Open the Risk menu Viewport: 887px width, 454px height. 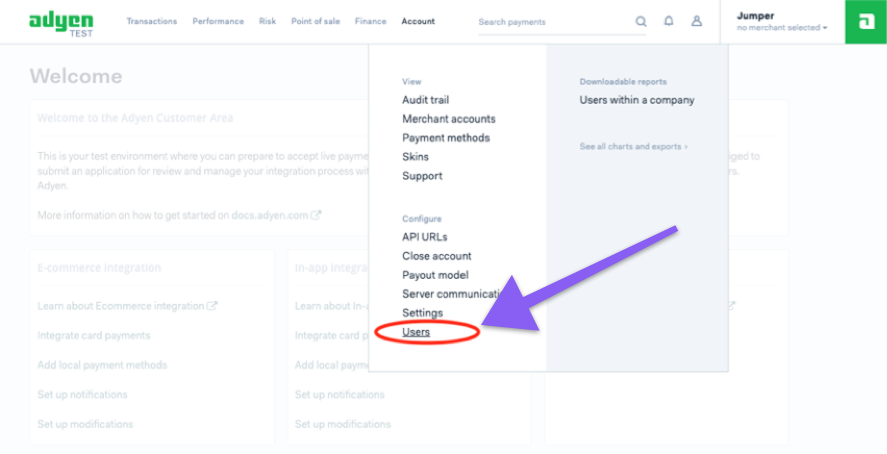coord(268,21)
